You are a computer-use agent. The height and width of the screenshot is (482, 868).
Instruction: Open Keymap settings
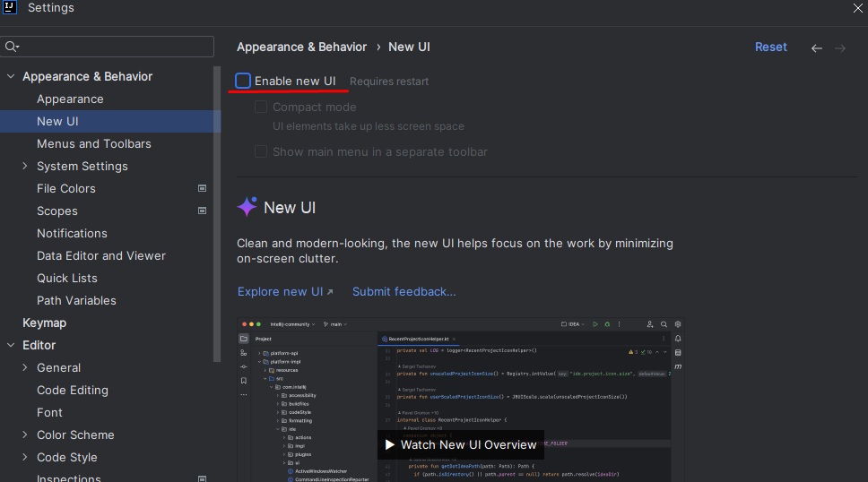coord(44,323)
